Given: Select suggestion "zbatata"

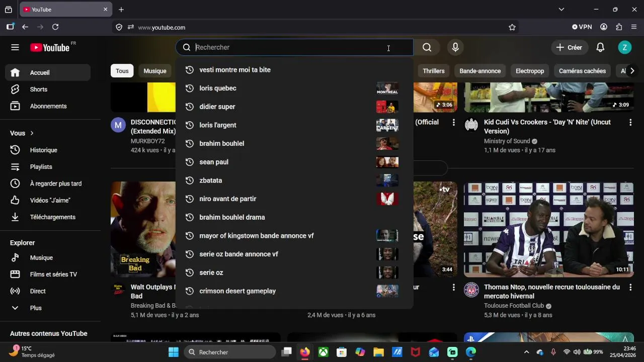Looking at the screenshot, I should (294, 180).
